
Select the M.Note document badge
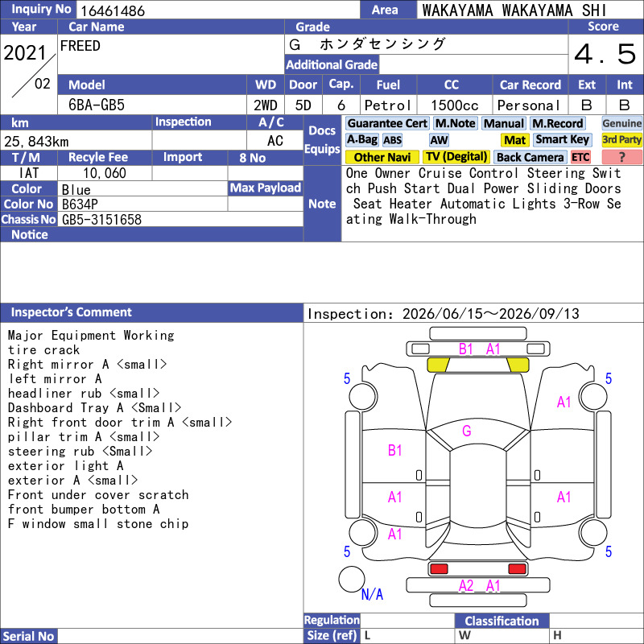[x=455, y=123]
